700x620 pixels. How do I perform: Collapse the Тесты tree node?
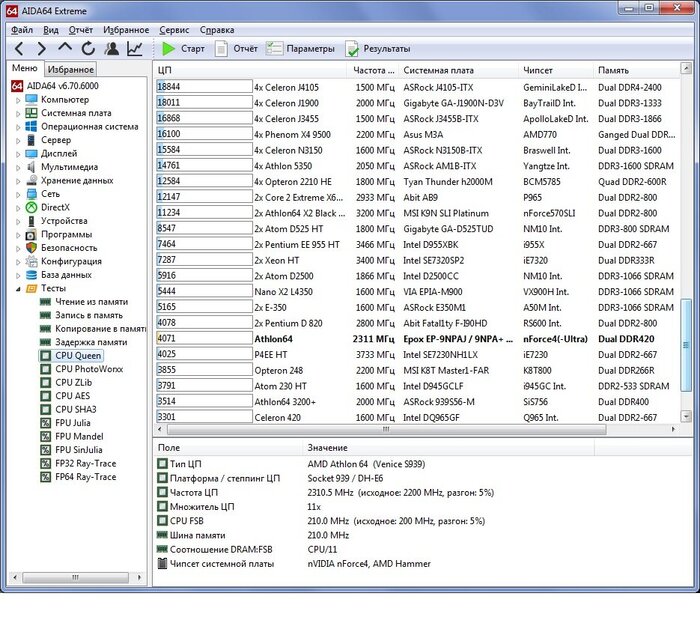tap(18, 289)
